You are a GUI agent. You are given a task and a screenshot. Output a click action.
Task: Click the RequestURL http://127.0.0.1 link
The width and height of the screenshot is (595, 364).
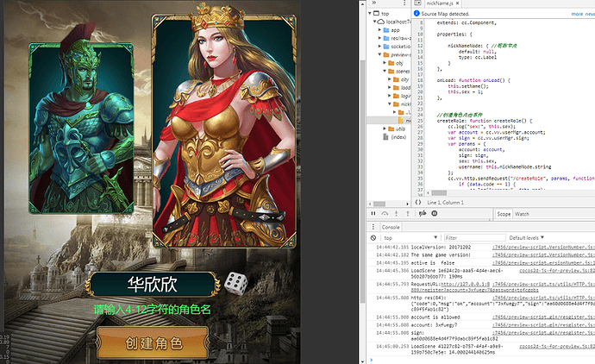tap(464, 284)
